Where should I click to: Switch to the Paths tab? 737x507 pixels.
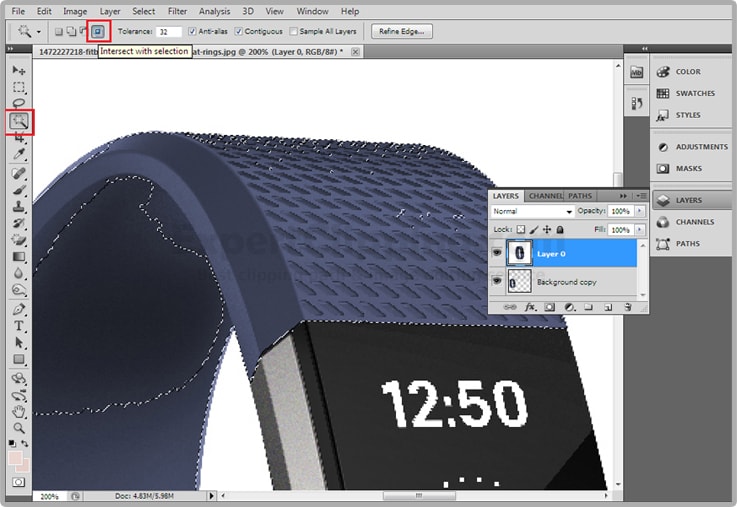pyautogui.click(x=580, y=196)
